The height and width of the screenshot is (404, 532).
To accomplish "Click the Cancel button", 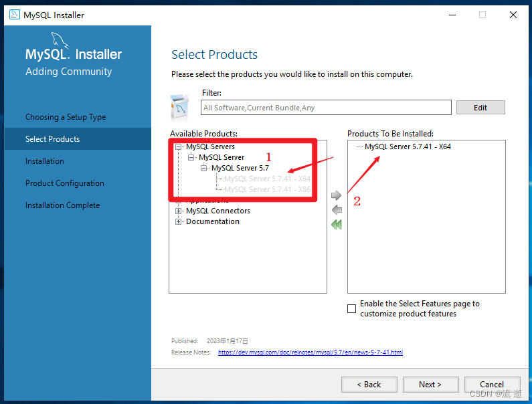I will (492, 385).
